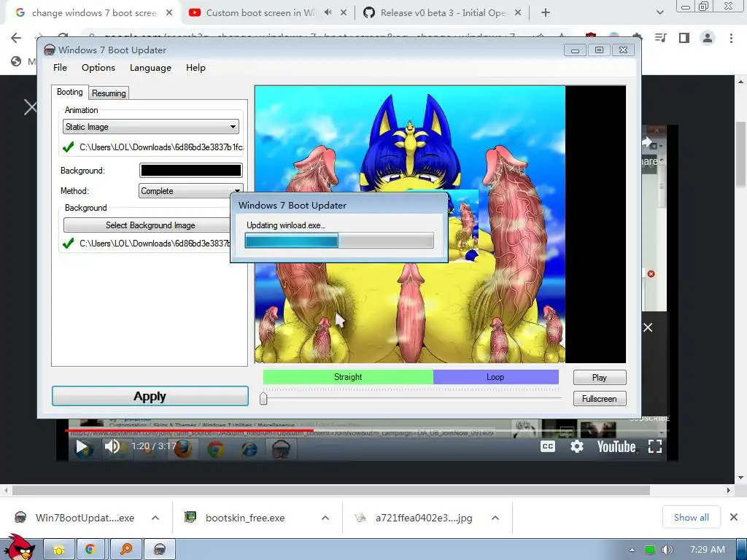Play the YouTube video
The height and width of the screenshot is (560, 747).
(x=82, y=447)
